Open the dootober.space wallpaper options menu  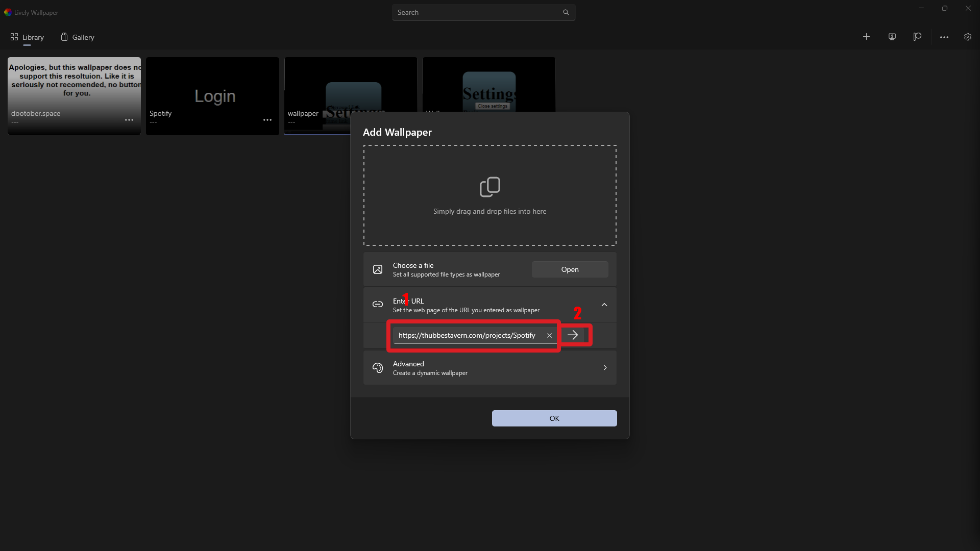click(129, 119)
